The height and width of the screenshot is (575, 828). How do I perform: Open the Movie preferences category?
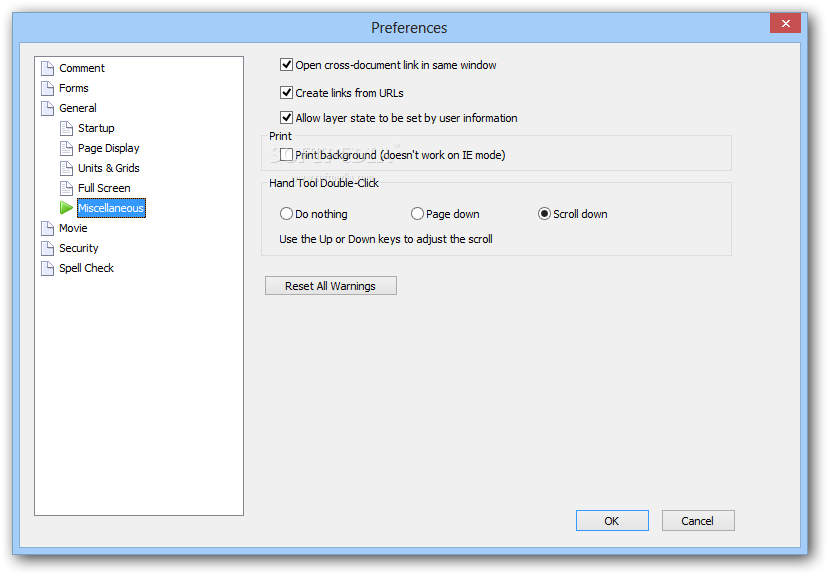pos(73,228)
